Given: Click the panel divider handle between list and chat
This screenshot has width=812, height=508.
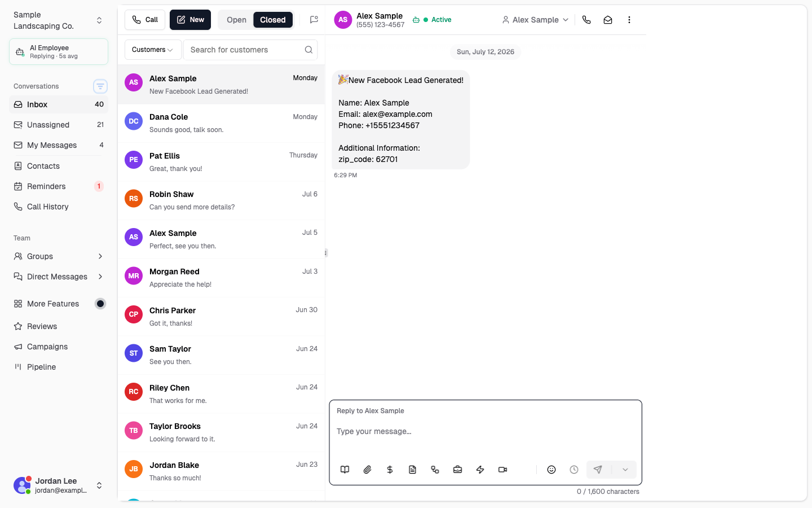Looking at the screenshot, I should [326, 253].
